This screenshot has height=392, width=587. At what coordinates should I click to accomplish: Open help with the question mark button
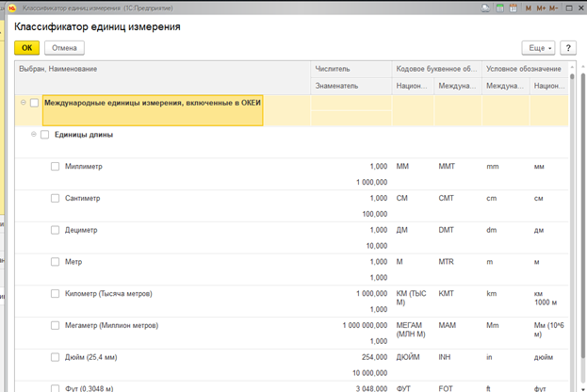coord(568,48)
